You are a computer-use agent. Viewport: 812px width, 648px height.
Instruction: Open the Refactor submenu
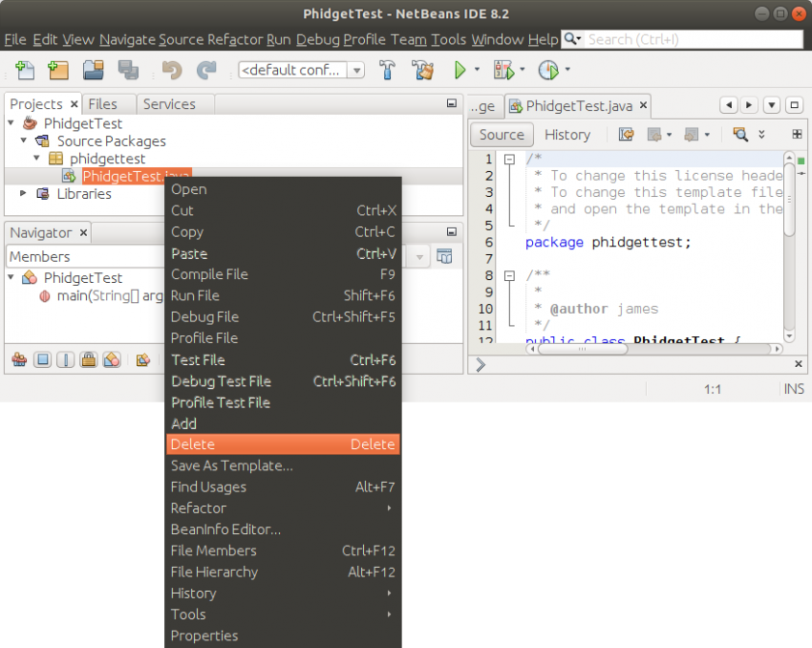[x=284, y=508]
